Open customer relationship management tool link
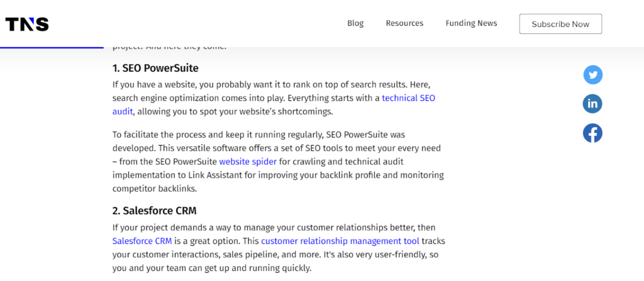Screen dimensions: 644x281 tap(340, 241)
